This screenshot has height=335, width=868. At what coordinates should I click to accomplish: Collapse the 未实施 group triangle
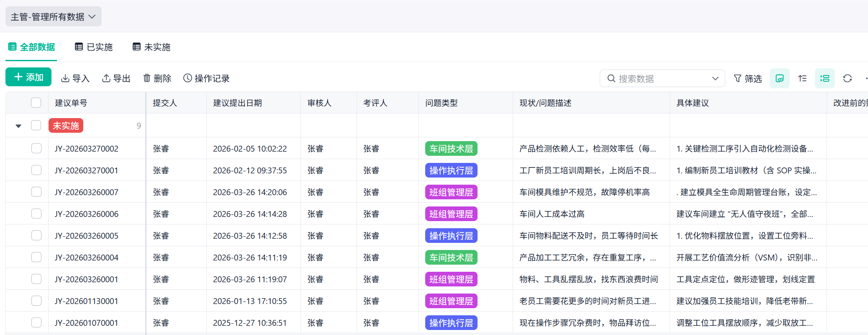(18, 126)
